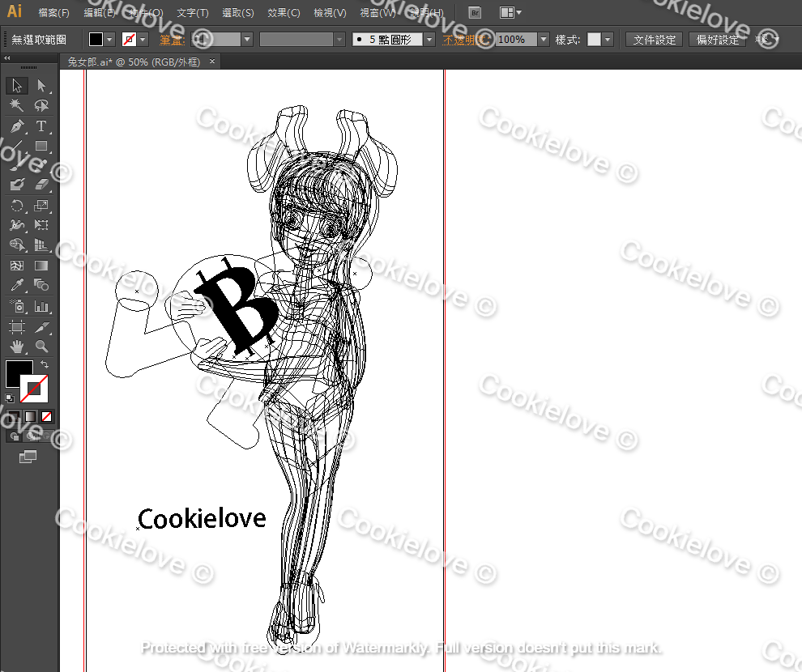Open the Arrange Documents dropdown
The image size is (802, 672).
point(510,13)
